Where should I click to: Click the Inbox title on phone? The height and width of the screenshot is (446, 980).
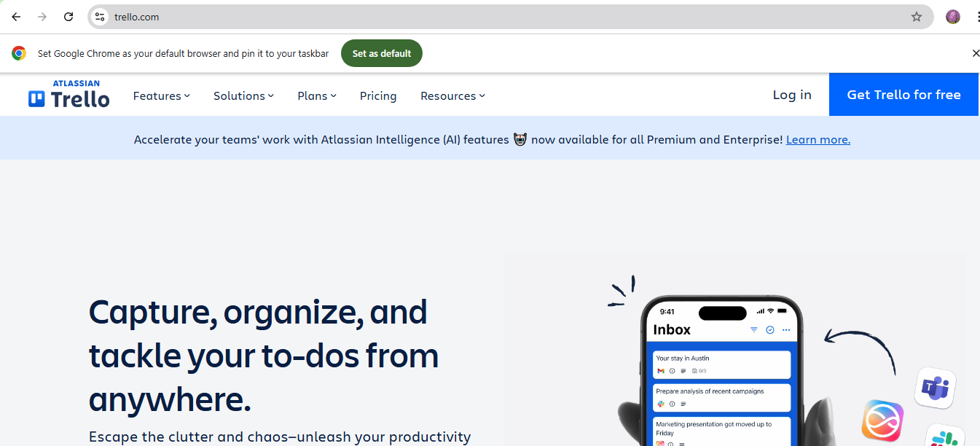[x=672, y=329]
